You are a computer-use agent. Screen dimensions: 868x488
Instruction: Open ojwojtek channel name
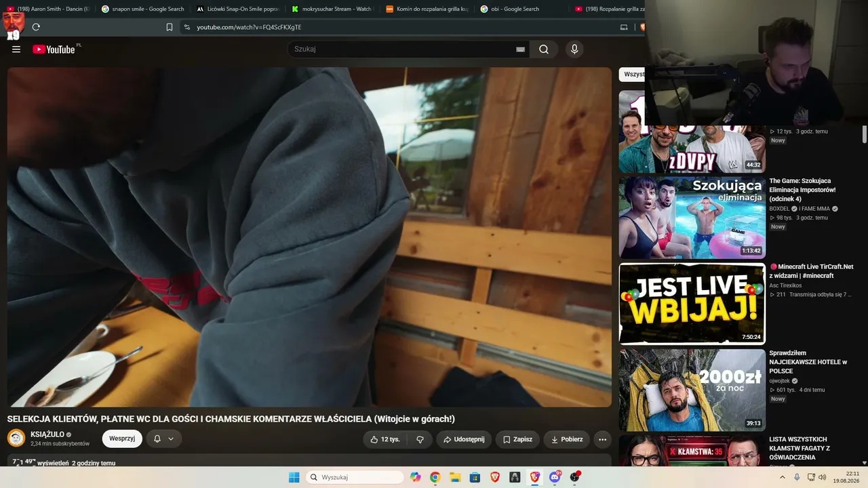(779, 381)
